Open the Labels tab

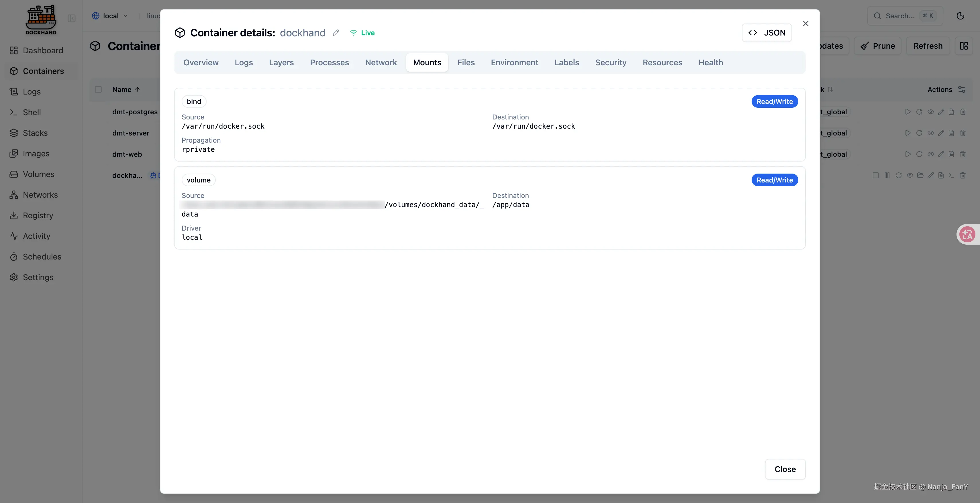[x=567, y=62]
